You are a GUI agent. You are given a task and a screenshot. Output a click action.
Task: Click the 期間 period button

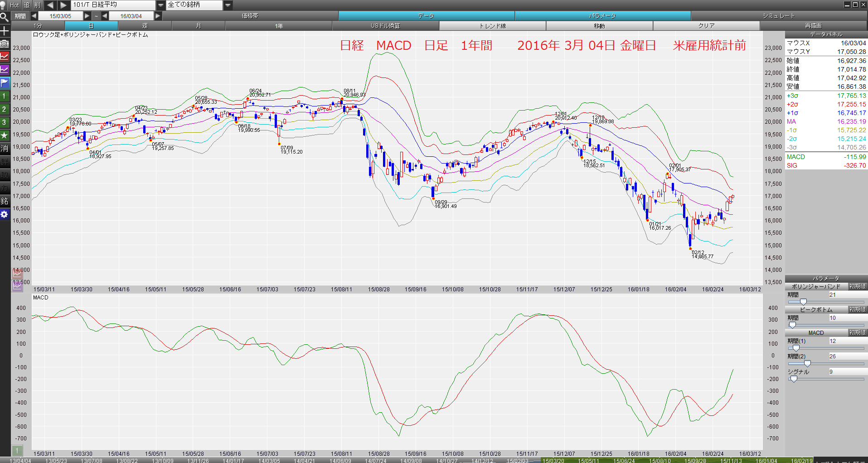click(20, 16)
